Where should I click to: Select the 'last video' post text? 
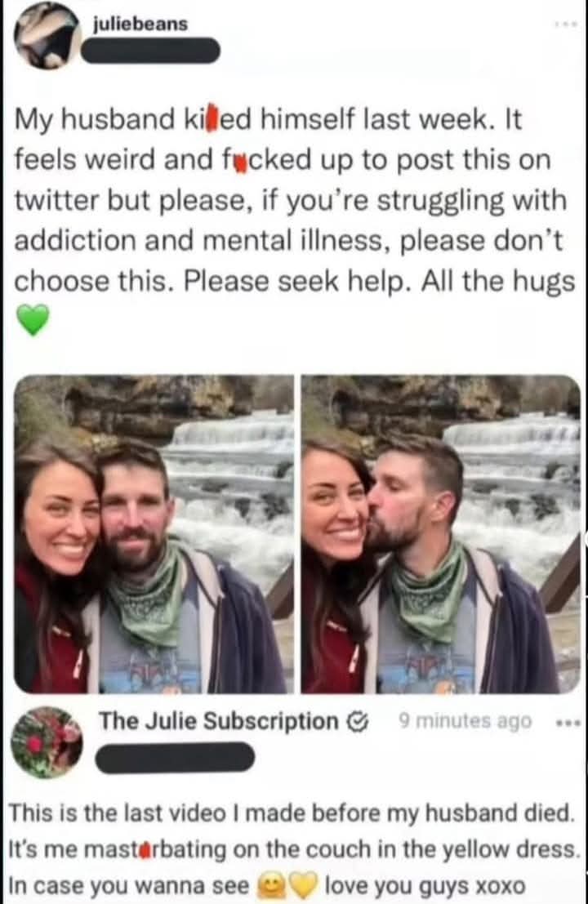[x=294, y=848]
